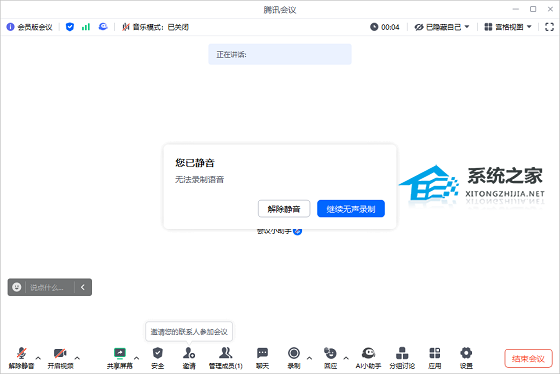Start sharing the screen

[x=120, y=357]
